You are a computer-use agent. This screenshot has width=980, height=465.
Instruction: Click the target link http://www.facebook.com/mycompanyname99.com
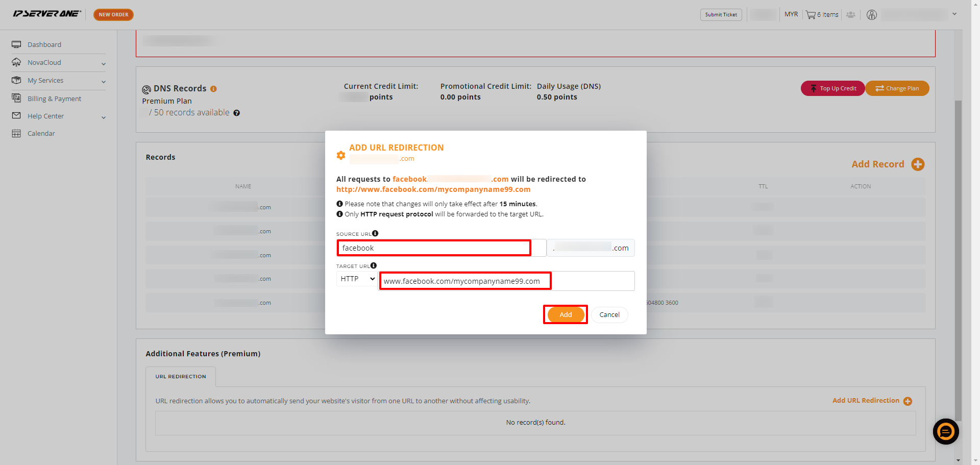click(x=433, y=189)
